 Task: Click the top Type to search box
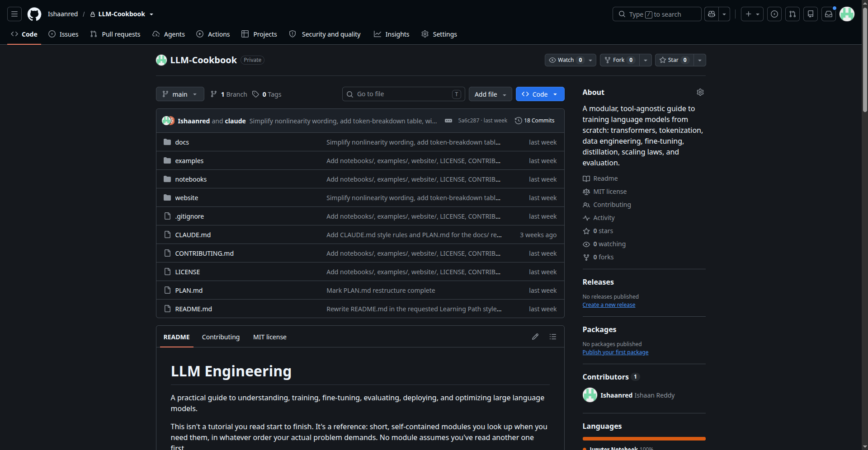657,14
